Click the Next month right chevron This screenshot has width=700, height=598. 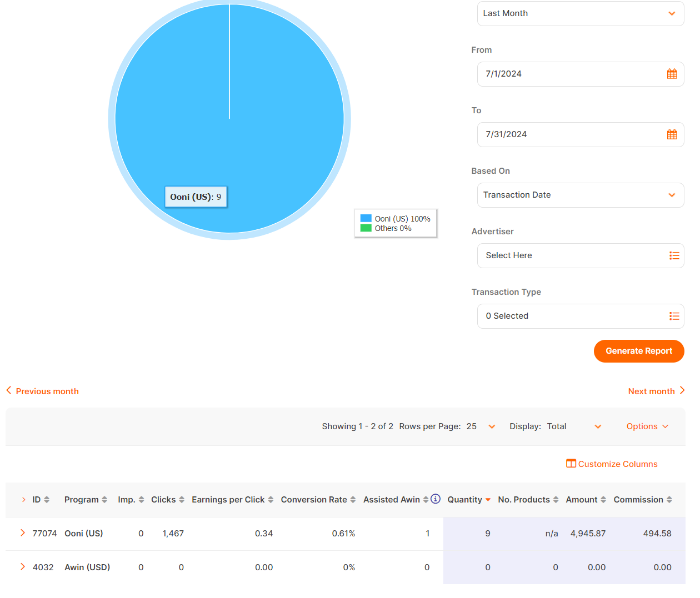point(682,391)
